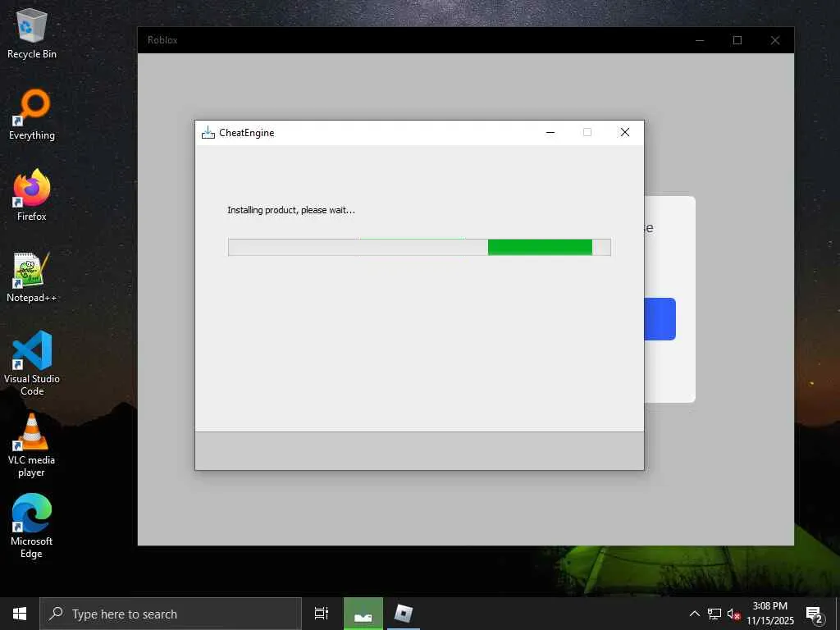Click the 'Installing product, please wait...' text
840x630 pixels.
(291, 210)
